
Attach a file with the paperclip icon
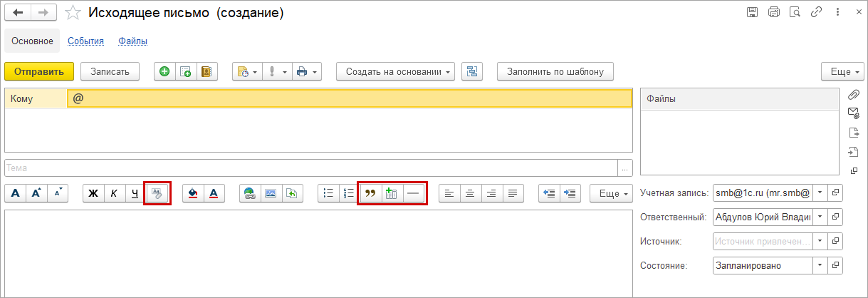(854, 95)
